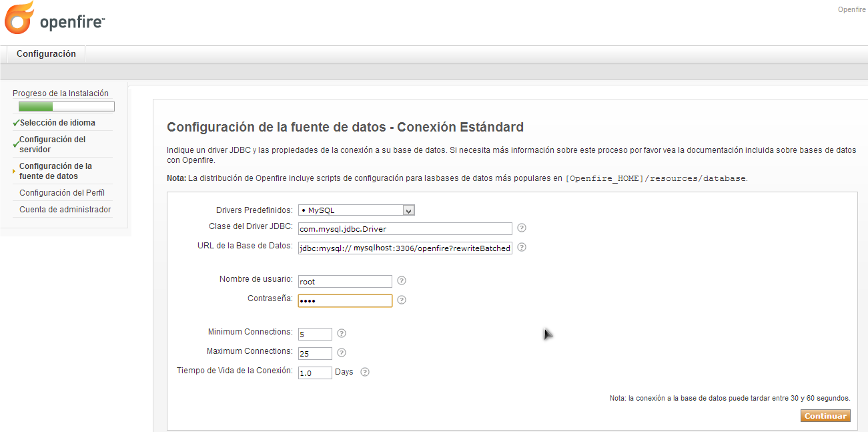
Task: Show help for Nombre de usuario field
Action: pyautogui.click(x=402, y=280)
